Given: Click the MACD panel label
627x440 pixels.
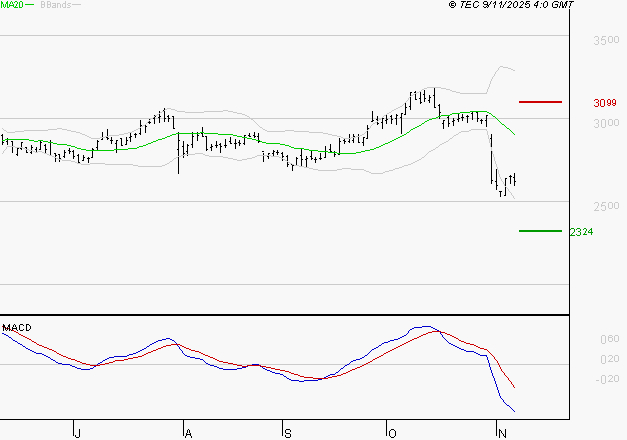Looking at the screenshot, I should click(x=17, y=328).
